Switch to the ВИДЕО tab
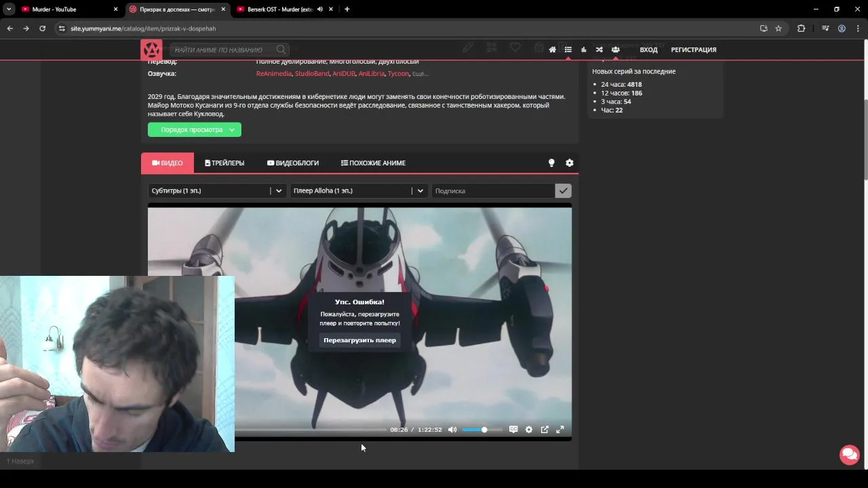 tap(167, 163)
